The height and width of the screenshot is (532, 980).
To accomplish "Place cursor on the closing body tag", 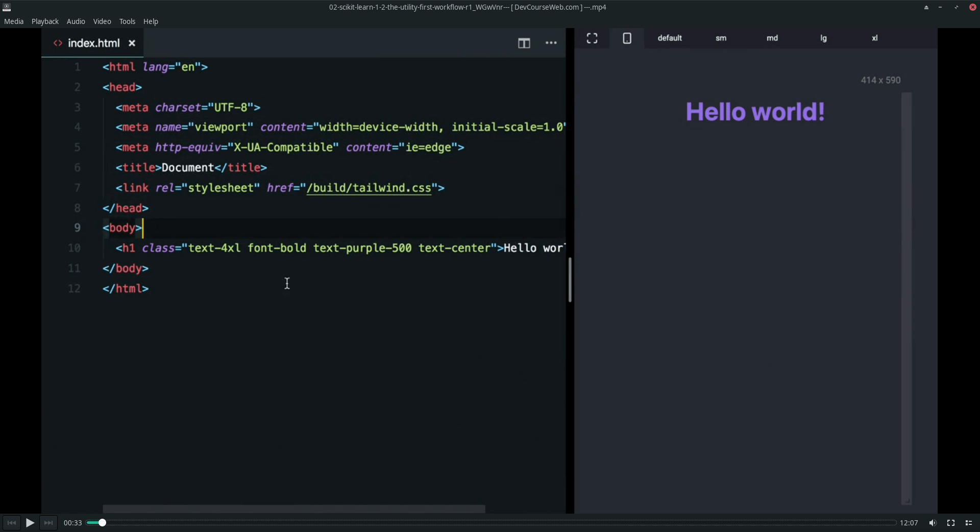I will pos(126,268).
